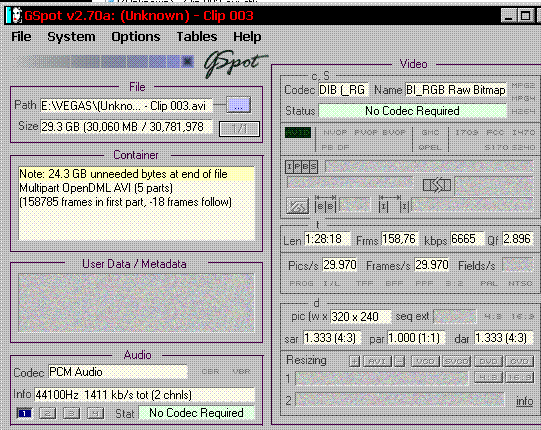Click the PVOP indicator

(366, 133)
